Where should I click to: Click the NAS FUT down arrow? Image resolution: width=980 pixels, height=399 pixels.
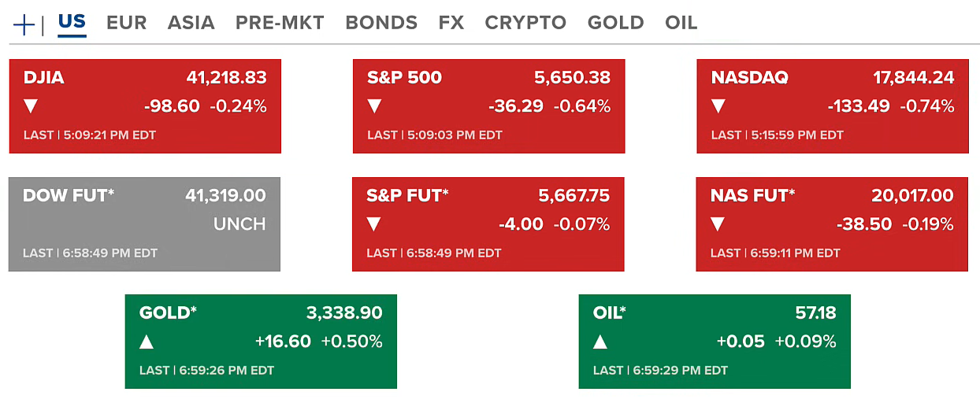[x=718, y=224]
